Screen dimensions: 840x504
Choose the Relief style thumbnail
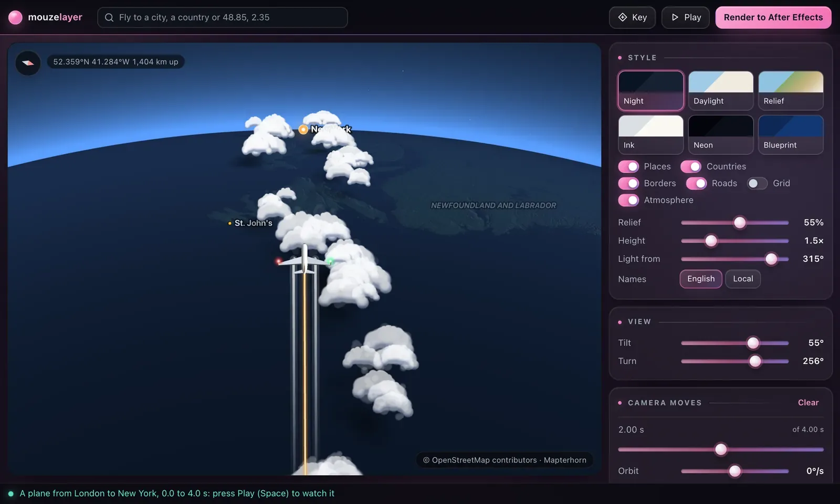click(x=791, y=90)
